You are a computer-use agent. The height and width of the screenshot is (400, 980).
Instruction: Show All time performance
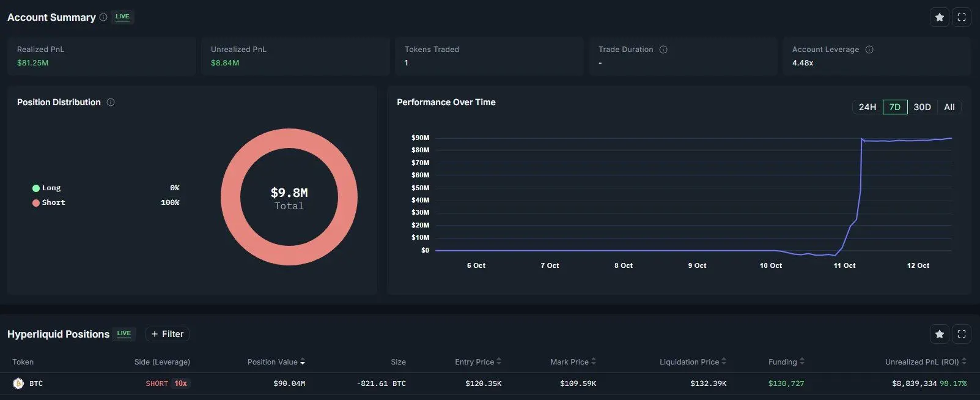(x=949, y=107)
